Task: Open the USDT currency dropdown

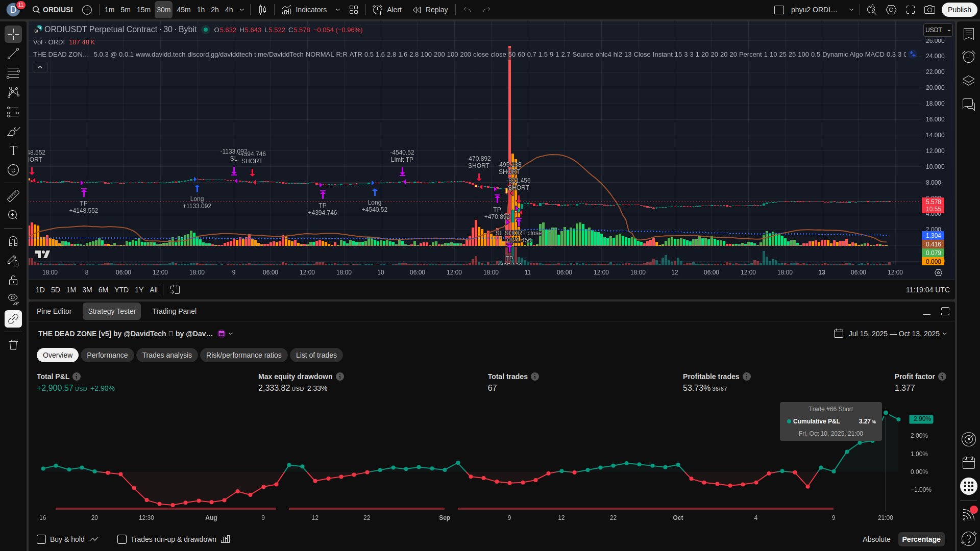Action: [938, 30]
